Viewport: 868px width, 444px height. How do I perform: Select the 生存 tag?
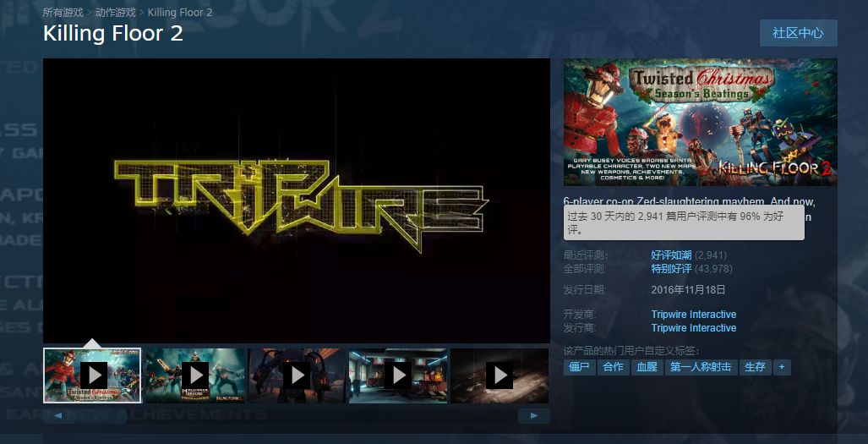pos(755,367)
